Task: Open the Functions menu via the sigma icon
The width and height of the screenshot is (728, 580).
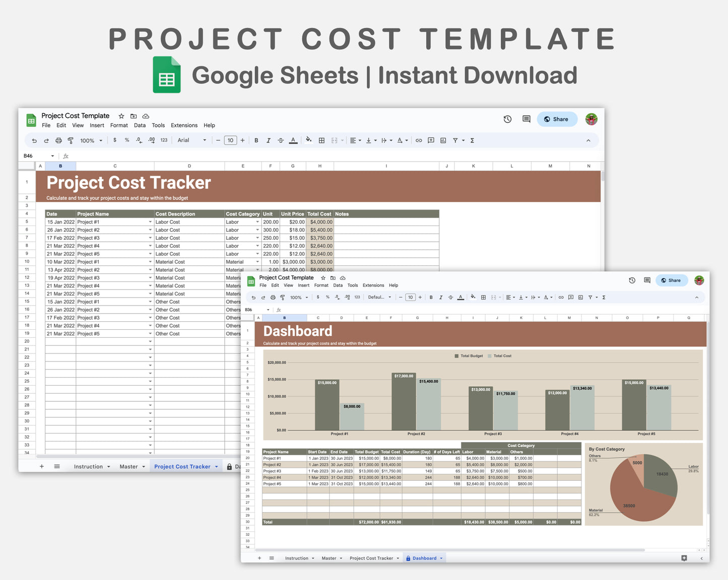Action: pos(472,140)
